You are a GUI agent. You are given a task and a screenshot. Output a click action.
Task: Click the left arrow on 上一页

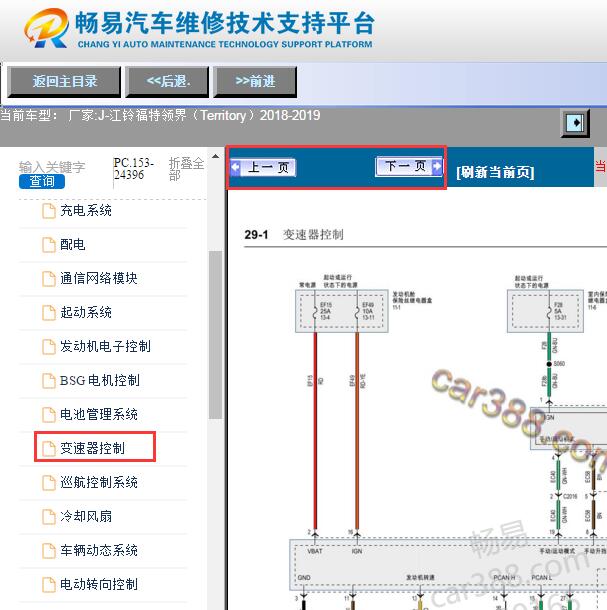click(235, 167)
